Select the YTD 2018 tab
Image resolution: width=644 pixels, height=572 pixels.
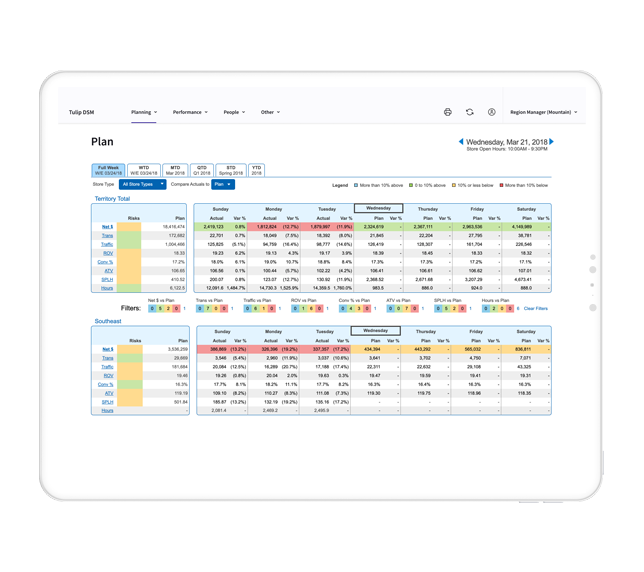257,170
